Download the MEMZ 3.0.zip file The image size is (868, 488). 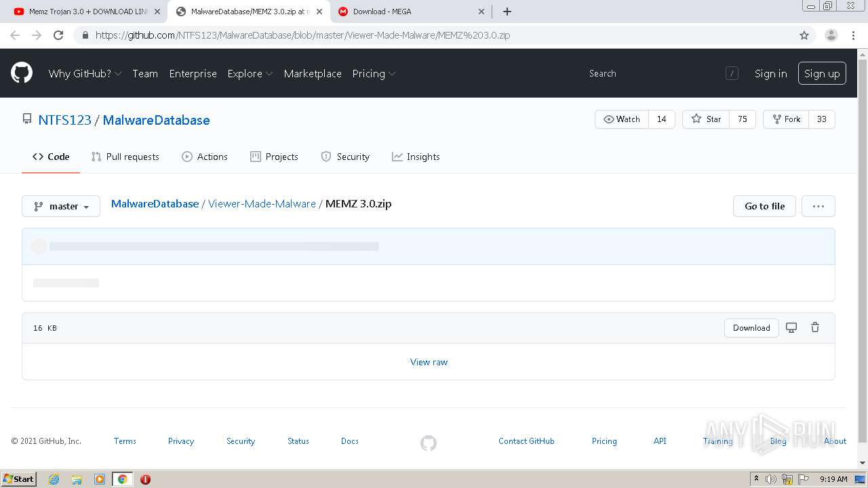[x=751, y=328]
